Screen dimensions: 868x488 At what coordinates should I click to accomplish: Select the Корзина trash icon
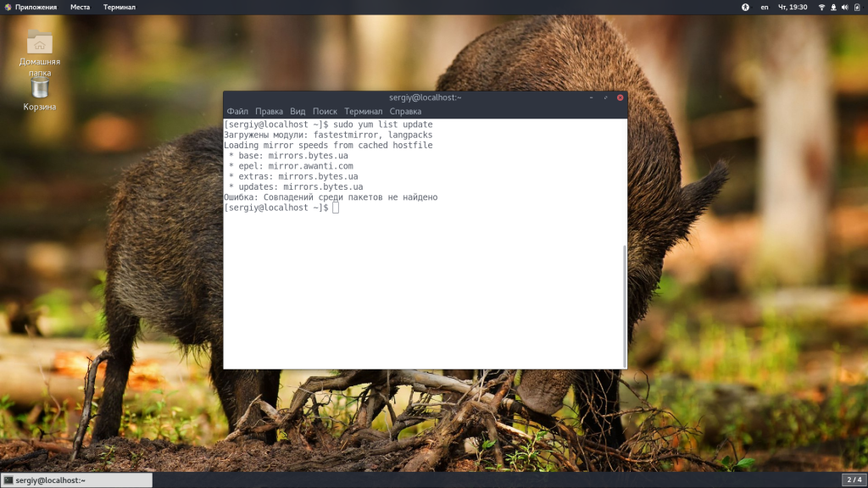[x=39, y=94]
